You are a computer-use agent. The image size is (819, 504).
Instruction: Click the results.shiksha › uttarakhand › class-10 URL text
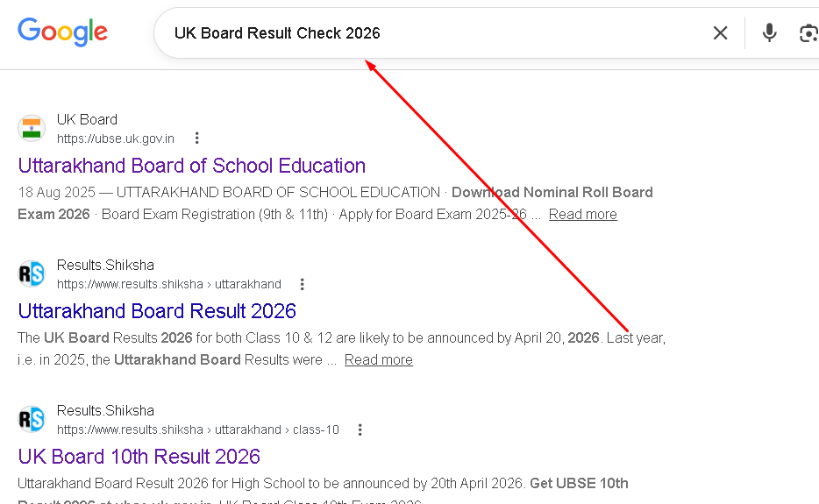(198, 429)
